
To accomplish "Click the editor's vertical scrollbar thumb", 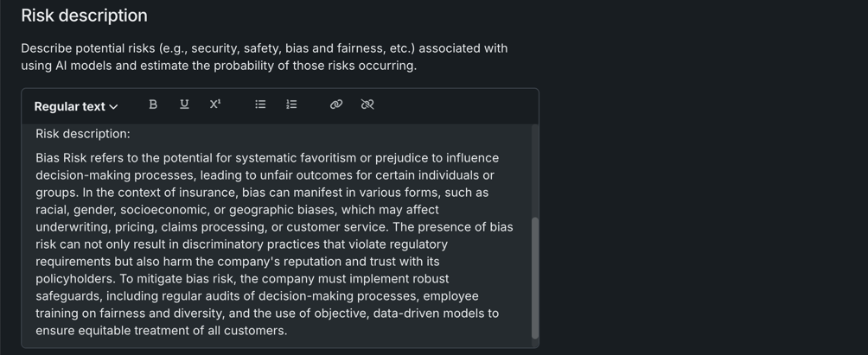I will click(x=534, y=276).
